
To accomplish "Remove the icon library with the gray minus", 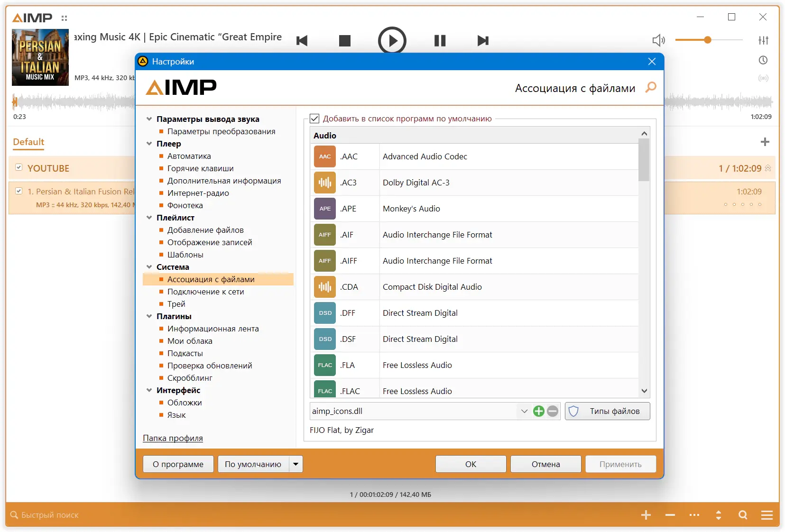I will 553,411.
